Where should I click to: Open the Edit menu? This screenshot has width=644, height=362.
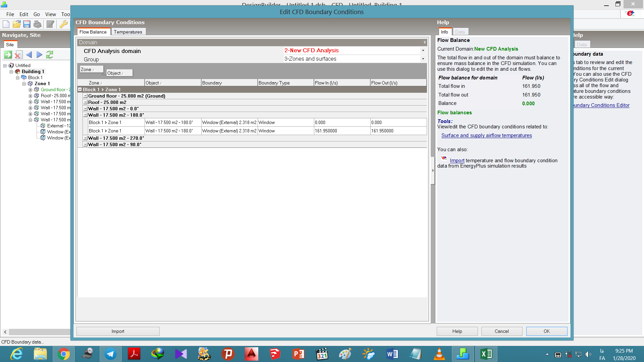[x=24, y=14]
